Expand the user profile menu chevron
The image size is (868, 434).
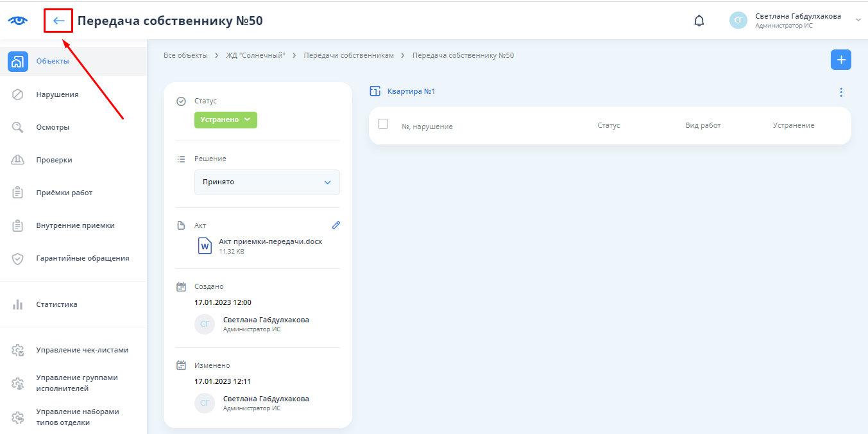pyautogui.click(x=858, y=20)
